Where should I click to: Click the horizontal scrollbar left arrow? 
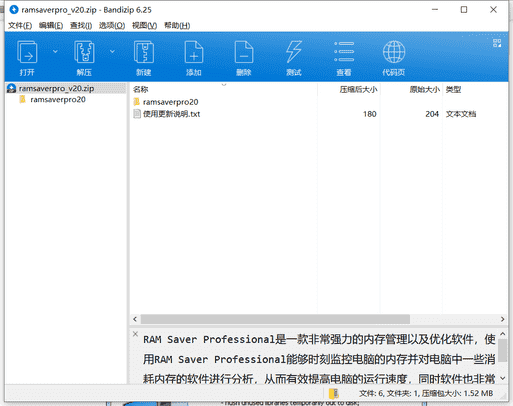pyautogui.click(x=135, y=319)
